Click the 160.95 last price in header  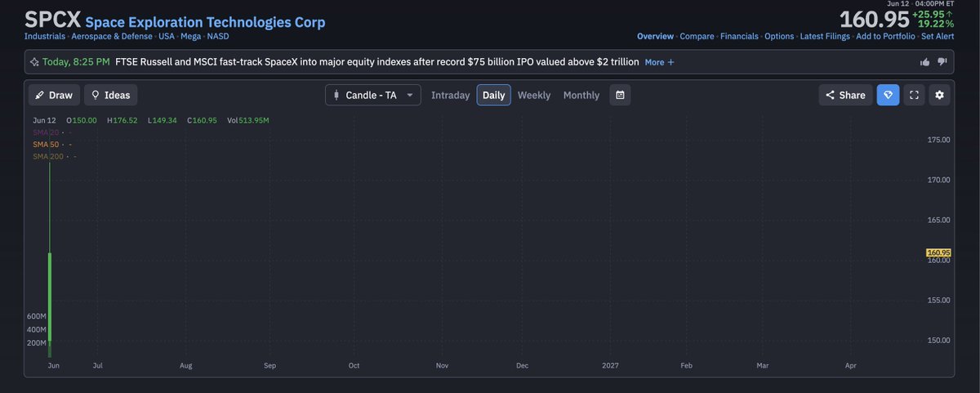point(874,20)
